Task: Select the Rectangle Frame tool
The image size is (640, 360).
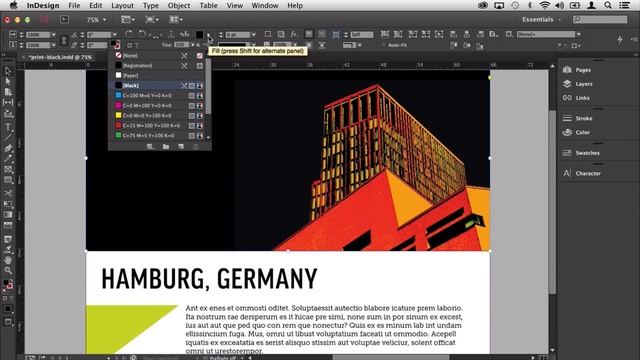Action: click(8, 169)
